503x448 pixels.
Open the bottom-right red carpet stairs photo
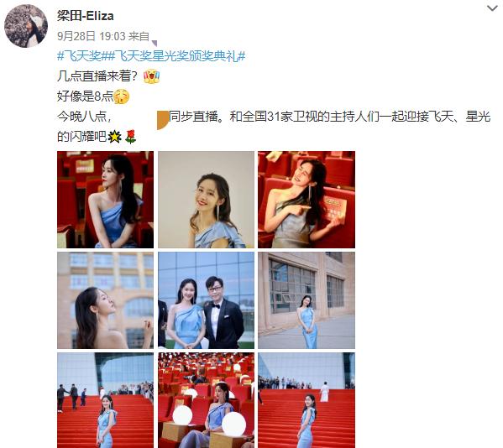point(307,400)
